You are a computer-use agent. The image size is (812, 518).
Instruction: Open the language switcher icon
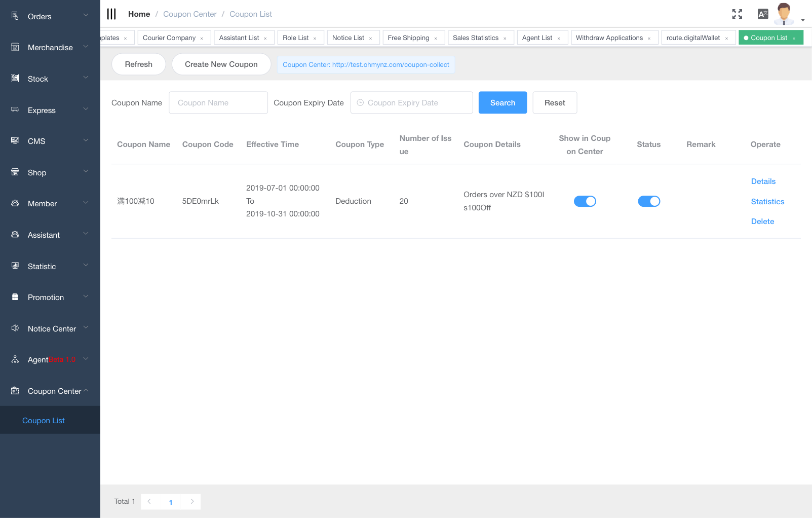click(762, 14)
